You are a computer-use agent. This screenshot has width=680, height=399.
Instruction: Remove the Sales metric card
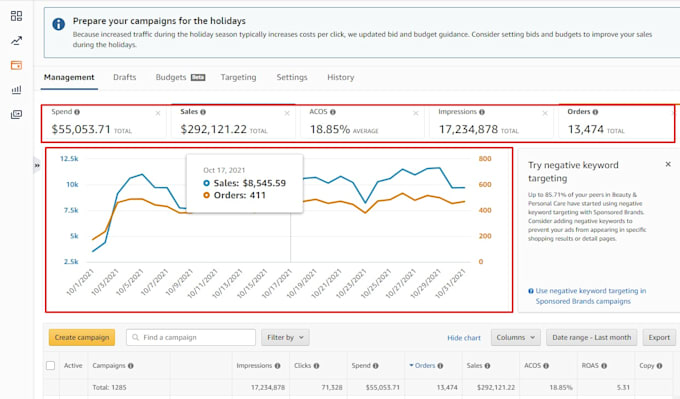click(x=287, y=113)
